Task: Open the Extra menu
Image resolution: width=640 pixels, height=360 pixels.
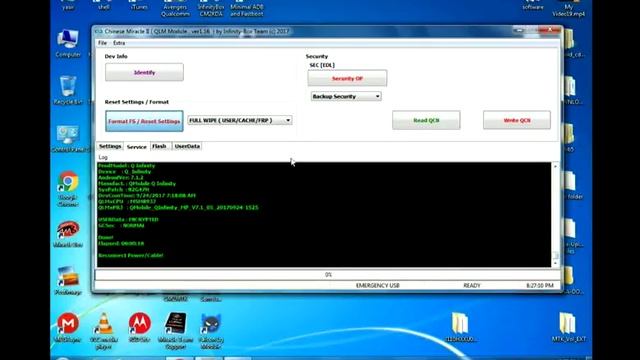Action: pyautogui.click(x=119, y=43)
